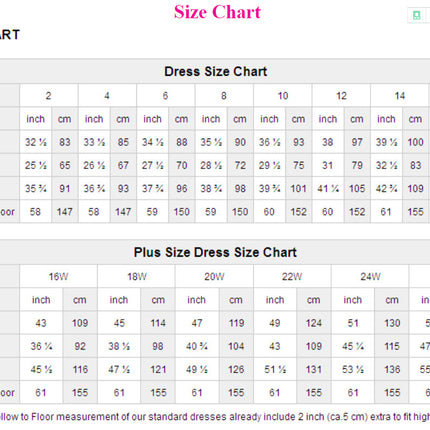The height and width of the screenshot is (430, 430).
Task: Click the 121 cm cell under 18W
Action: [x=158, y=369]
